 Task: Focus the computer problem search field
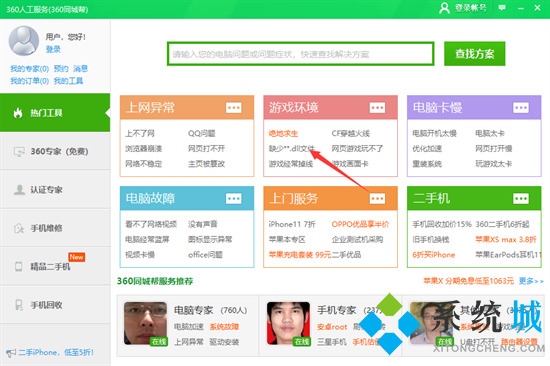tap(301, 54)
